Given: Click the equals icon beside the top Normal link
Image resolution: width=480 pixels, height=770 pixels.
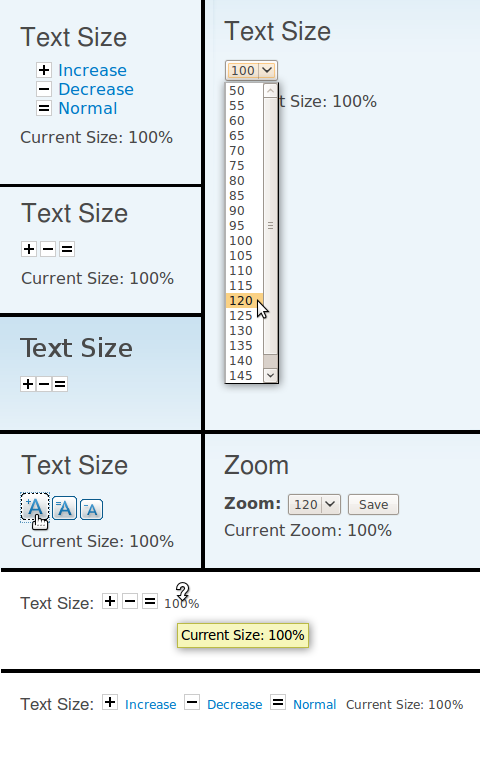Looking at the screenshot, I should pos(44,108).
